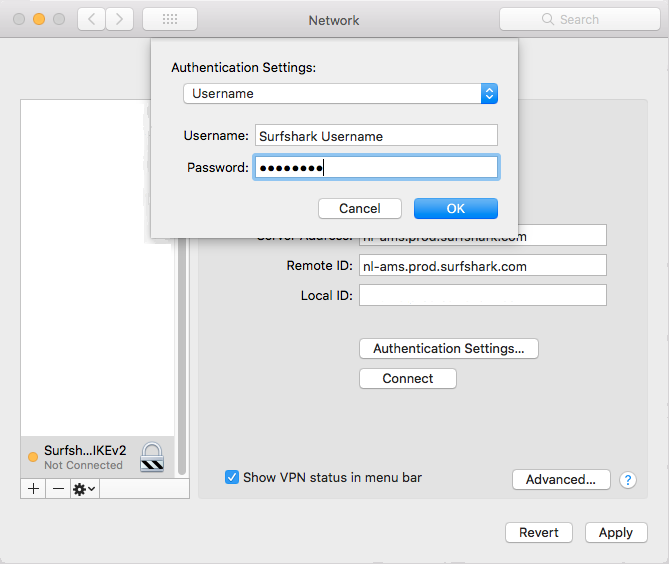Click the Network window title
The image size is (669, 564).
[334, 20]
